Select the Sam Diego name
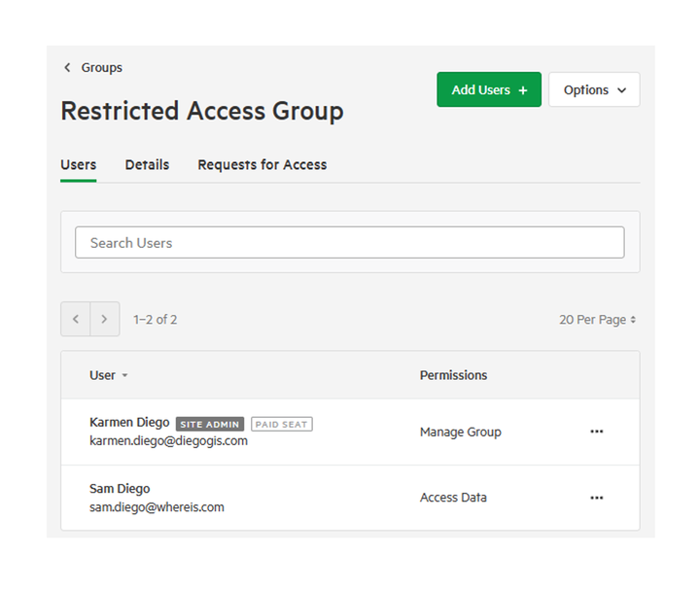The height and width of the screenshot is (589, 700). [120, 489]
